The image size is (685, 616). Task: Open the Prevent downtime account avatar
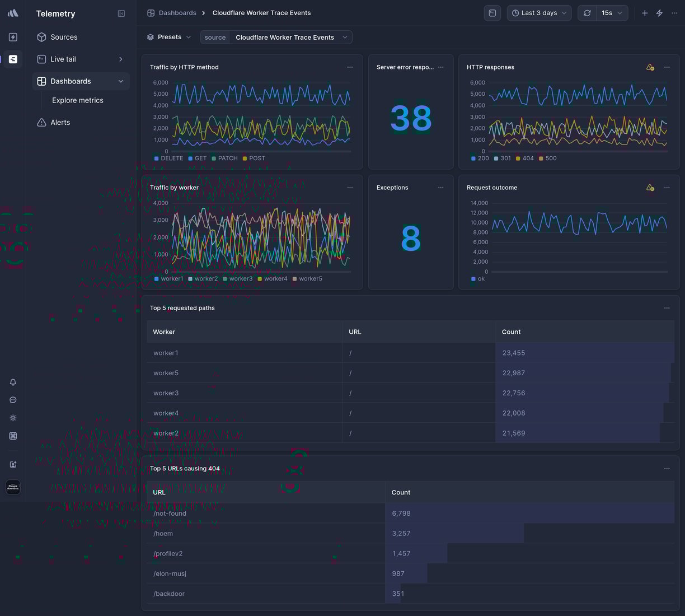13,487
